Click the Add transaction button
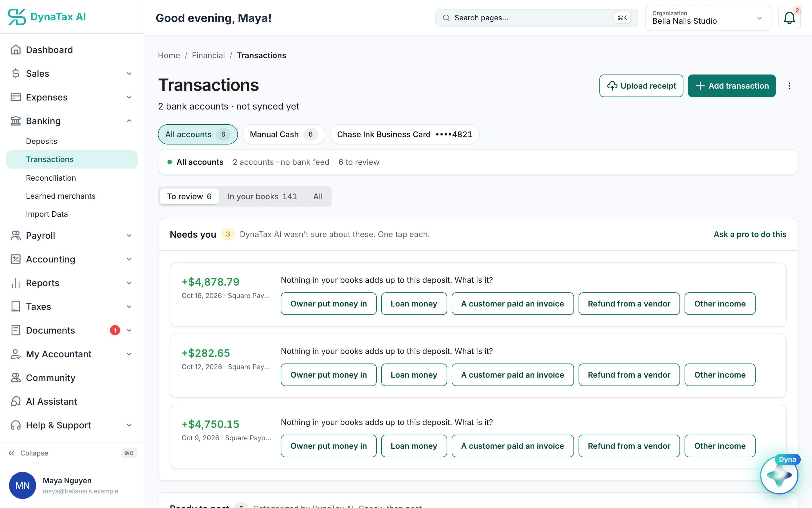The image size is (812, 508). click(731, 86)
